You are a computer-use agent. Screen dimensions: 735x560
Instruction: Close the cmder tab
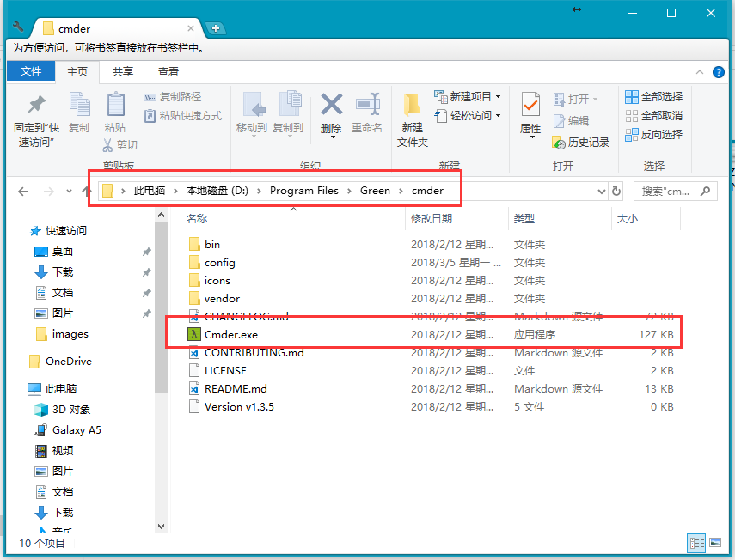(191, 28)
